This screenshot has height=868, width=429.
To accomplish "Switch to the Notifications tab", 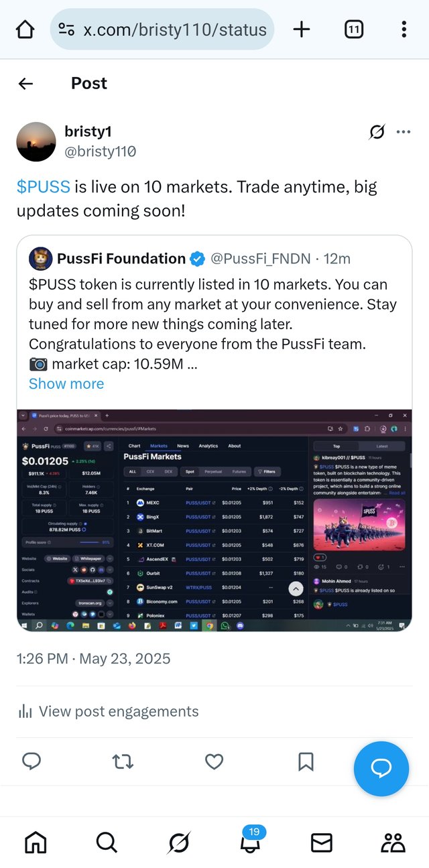I will (x=250, y=842).
